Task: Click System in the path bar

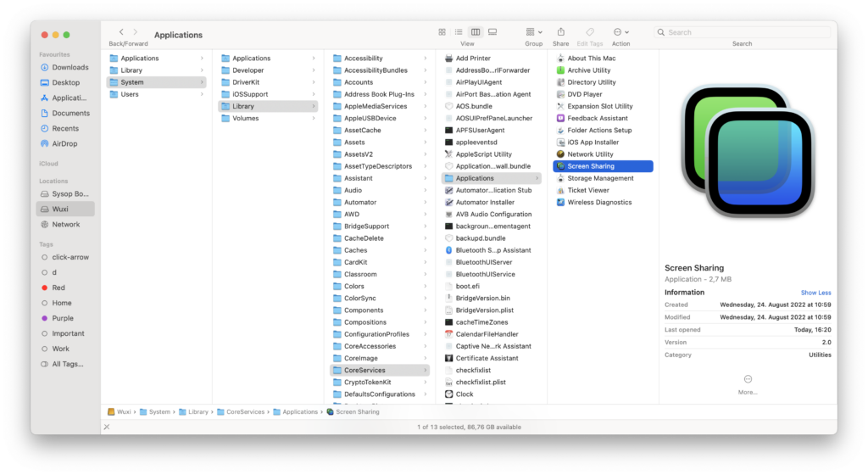Action: pyautogui.click(x=155, y=412)
